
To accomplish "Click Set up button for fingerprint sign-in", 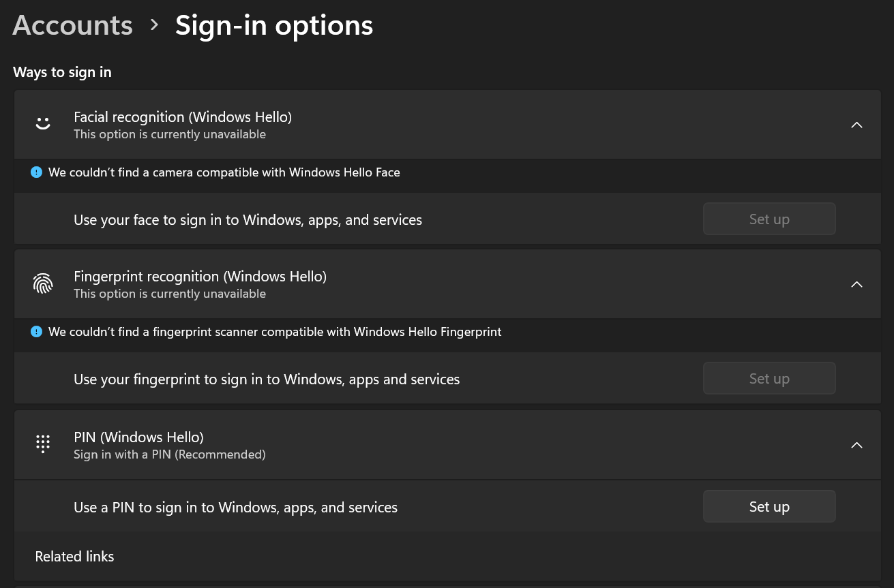I will 769,379.
